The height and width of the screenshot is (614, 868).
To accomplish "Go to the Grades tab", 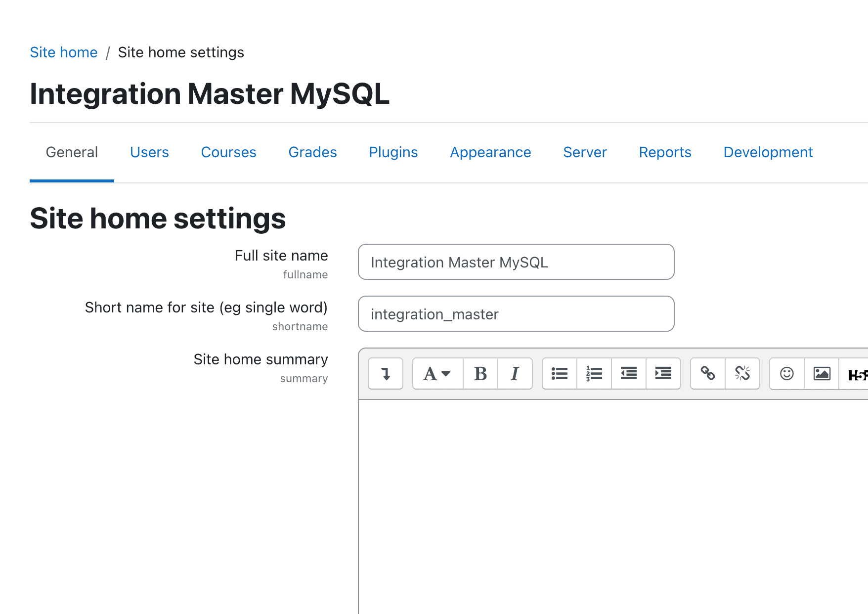I will 312,152.
